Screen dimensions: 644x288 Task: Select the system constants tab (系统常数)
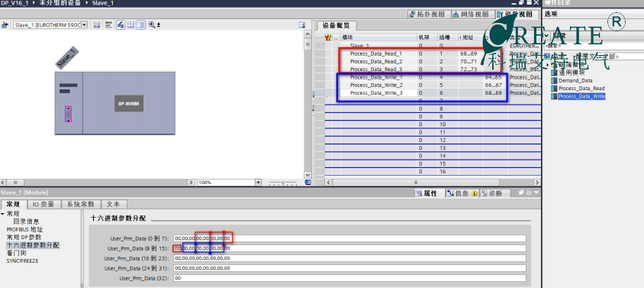click(x=81, y=205)
